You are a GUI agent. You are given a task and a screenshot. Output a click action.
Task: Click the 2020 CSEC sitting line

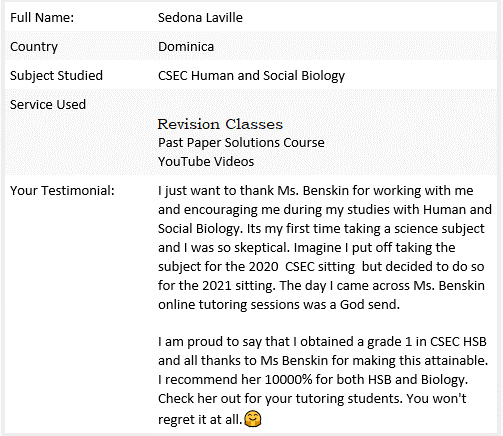point(321,267)
